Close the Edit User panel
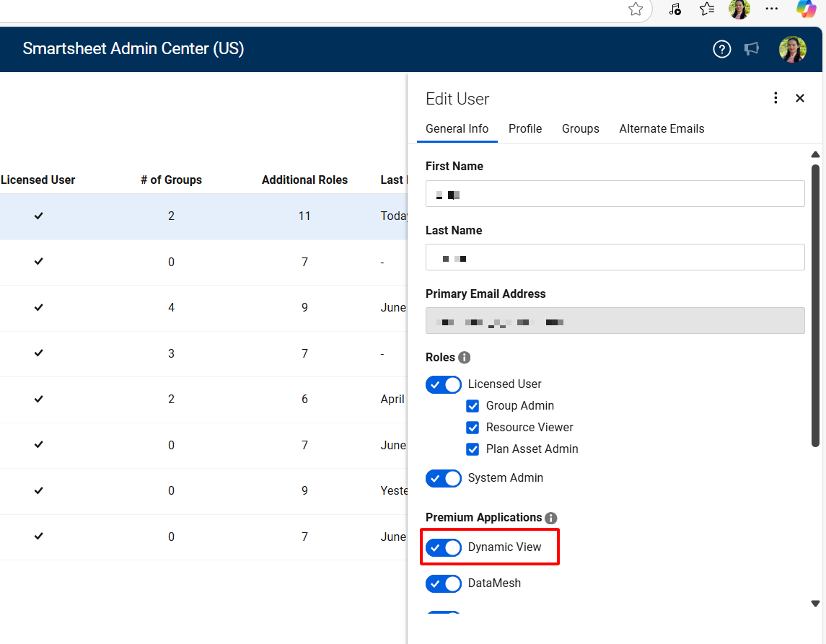 click(x=799, y=98)
